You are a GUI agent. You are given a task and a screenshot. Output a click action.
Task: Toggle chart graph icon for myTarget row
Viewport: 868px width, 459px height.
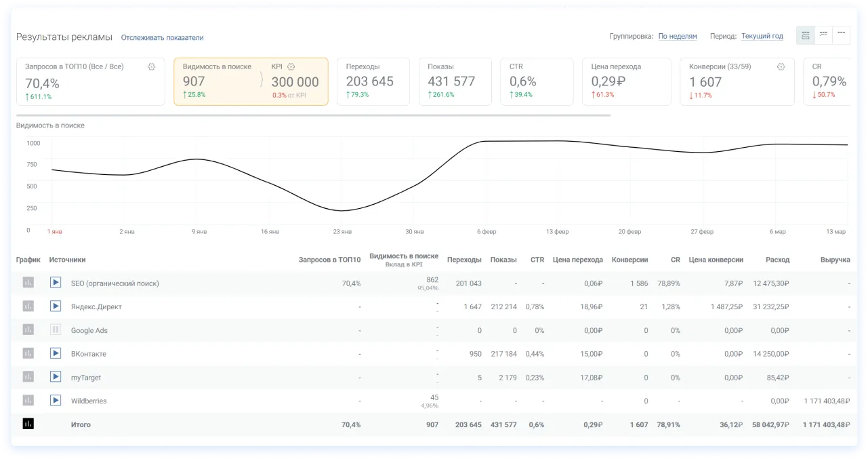tap(28, 377)
